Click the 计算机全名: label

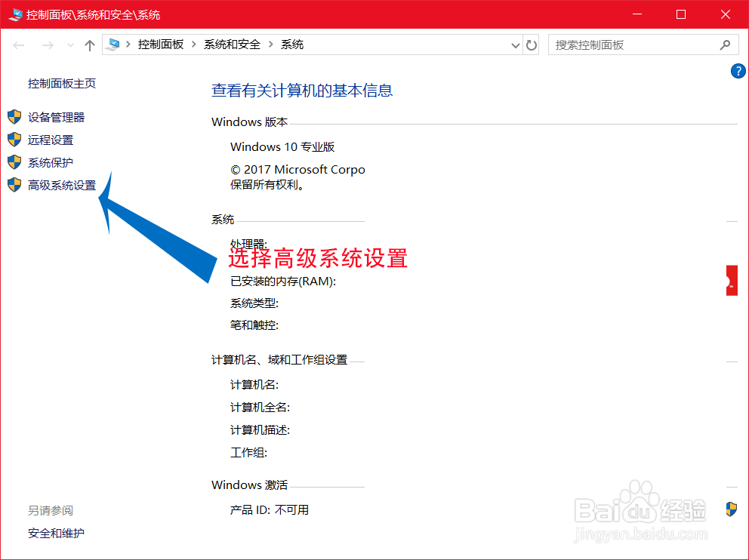point(260,408)
